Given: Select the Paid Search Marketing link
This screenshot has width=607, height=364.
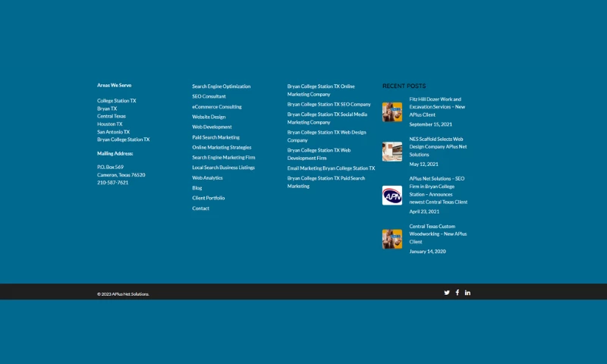Looking at the screenshot, I should click(215, 137).
